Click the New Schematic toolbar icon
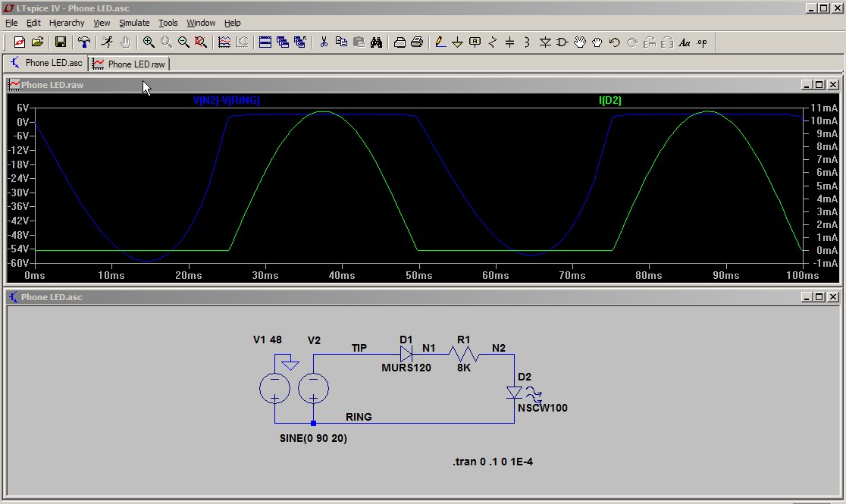Screen dimensions: 846x504 20,42
